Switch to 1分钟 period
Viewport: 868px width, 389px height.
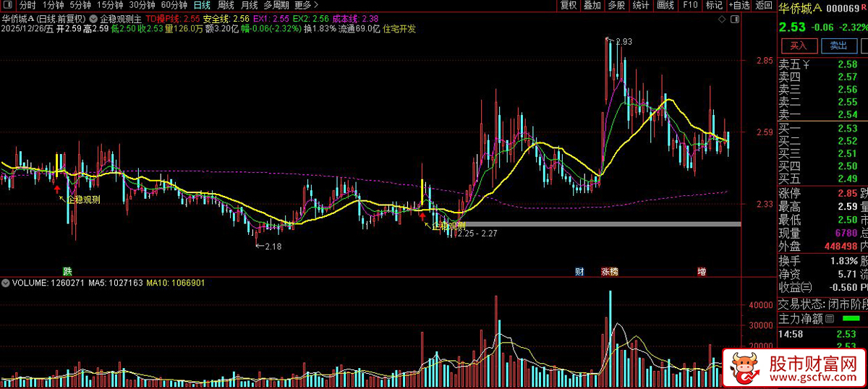pyautogui.click(x=54, y=5)
